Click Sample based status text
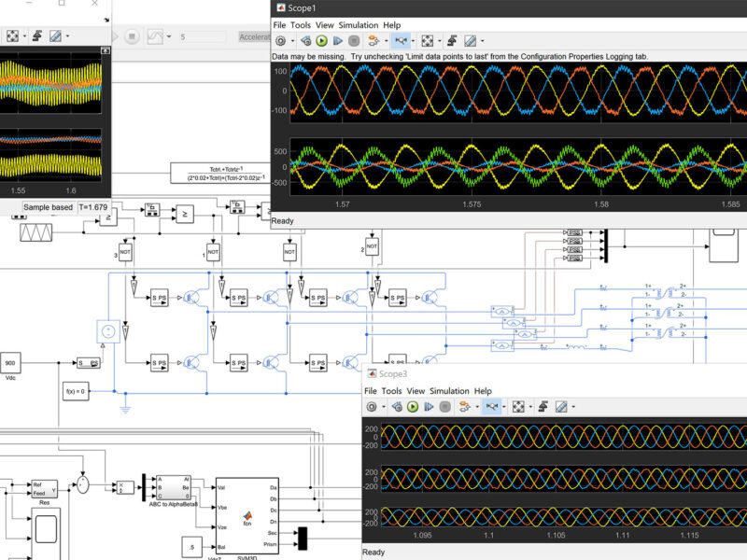Screen dimensions: 747x560 pyautogui.click(x=49, y=207)
